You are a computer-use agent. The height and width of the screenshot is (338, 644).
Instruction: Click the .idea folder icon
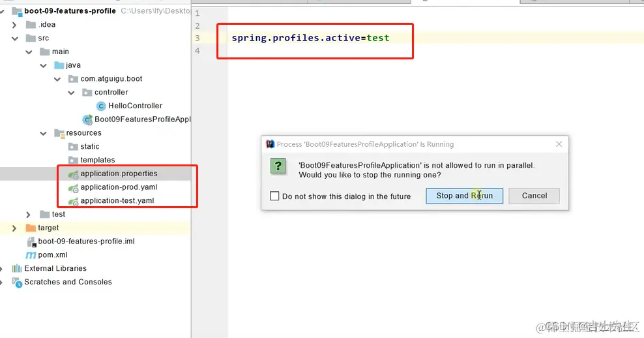point(31,25)
